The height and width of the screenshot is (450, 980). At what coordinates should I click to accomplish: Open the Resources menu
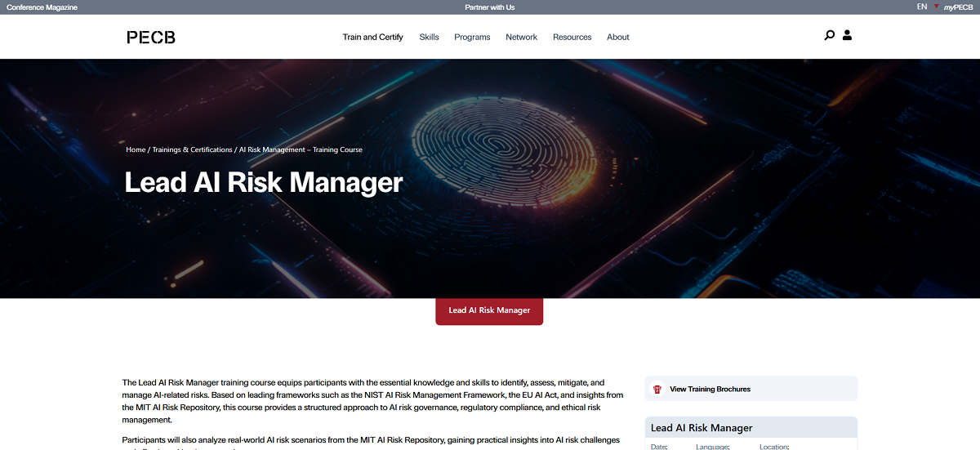click(x=572, y=37)
